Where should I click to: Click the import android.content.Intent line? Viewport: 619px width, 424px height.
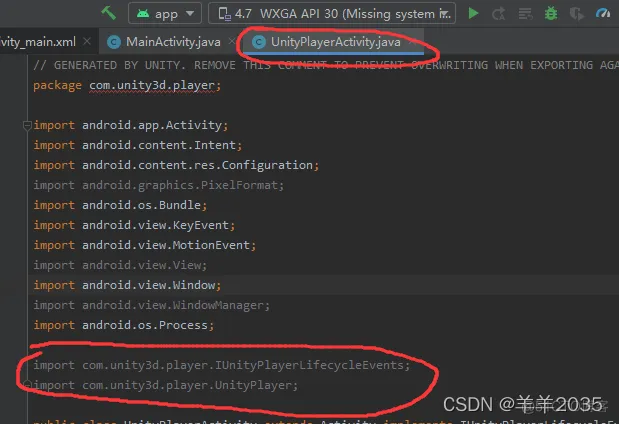click(137, 145)
